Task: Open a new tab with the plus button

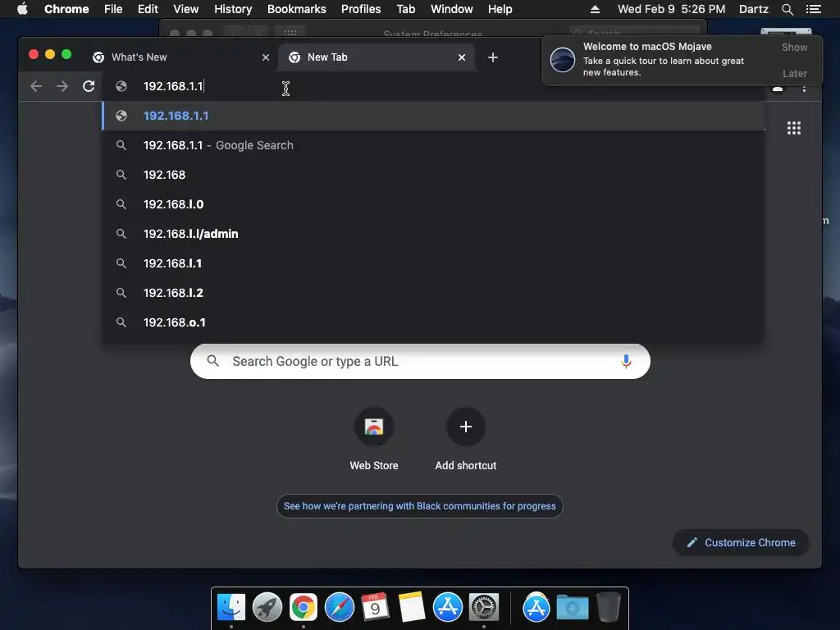Action: tap(493, 57)
